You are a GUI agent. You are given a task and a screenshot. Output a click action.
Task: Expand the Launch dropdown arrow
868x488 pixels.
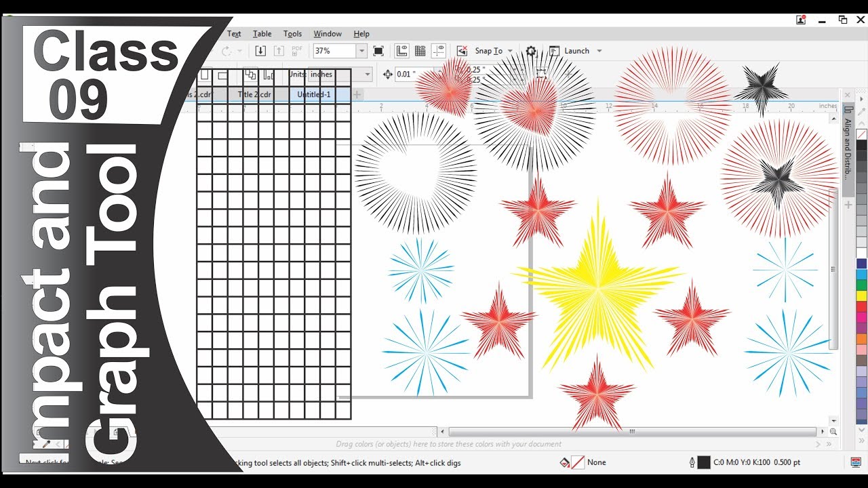point(599,51)
